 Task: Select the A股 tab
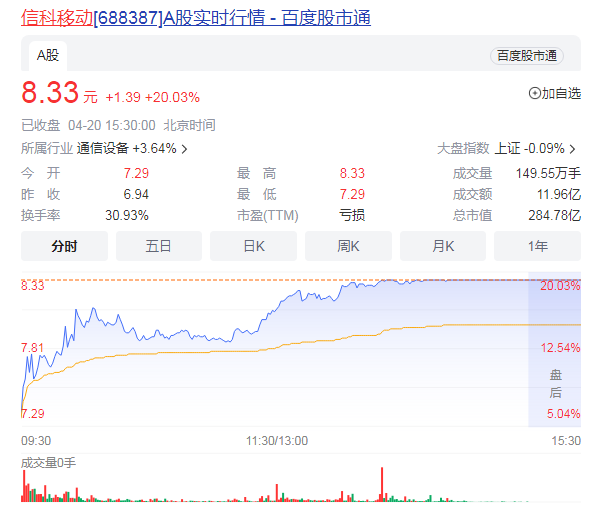[x=48, y=56]
